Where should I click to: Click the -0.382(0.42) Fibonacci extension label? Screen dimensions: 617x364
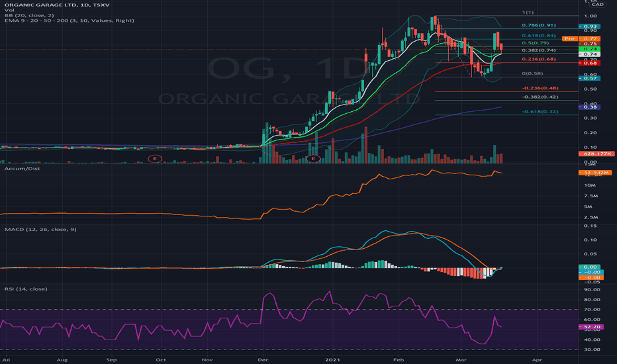[540, 97]
